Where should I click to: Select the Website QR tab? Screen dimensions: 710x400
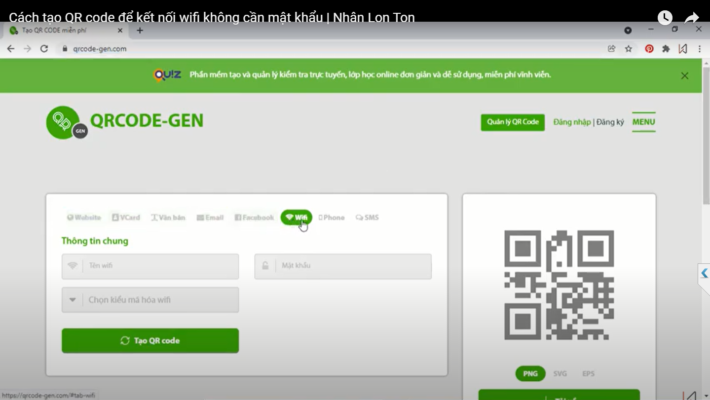tap(84, 217)
